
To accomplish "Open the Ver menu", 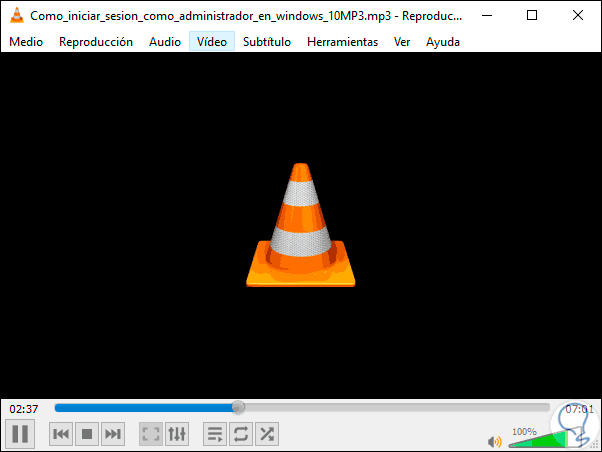I will [x=402, y=41].
